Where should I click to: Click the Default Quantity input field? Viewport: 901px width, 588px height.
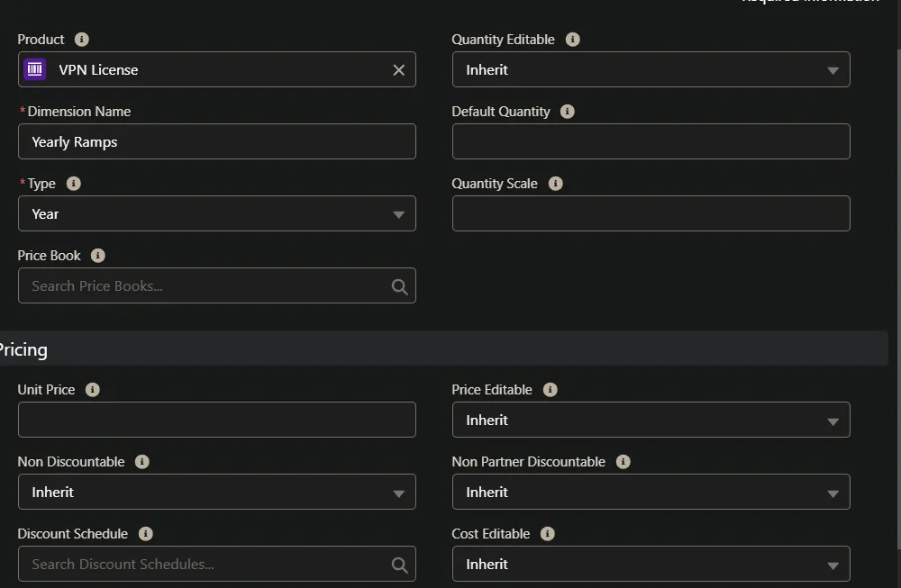pyautogui.click(x=651, y=141)
